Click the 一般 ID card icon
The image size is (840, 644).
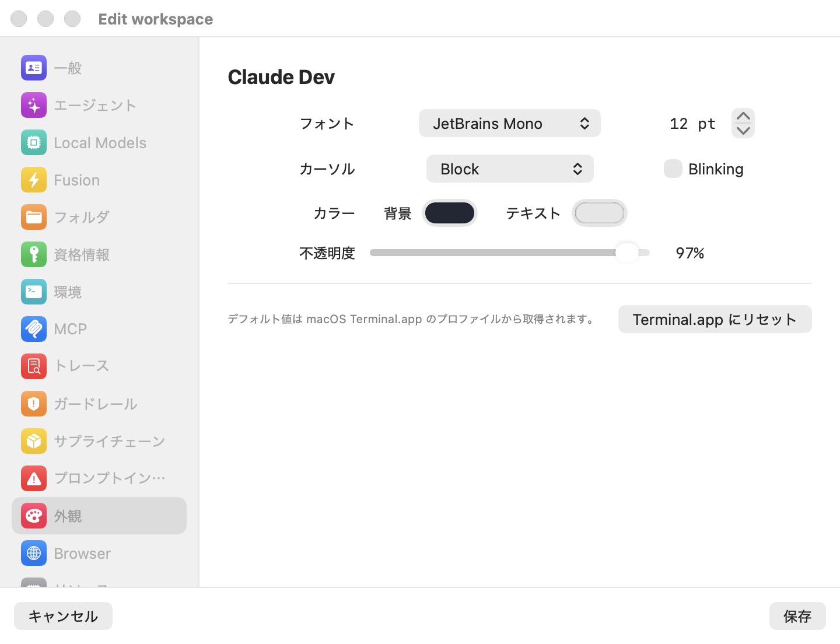pos(34,68)
